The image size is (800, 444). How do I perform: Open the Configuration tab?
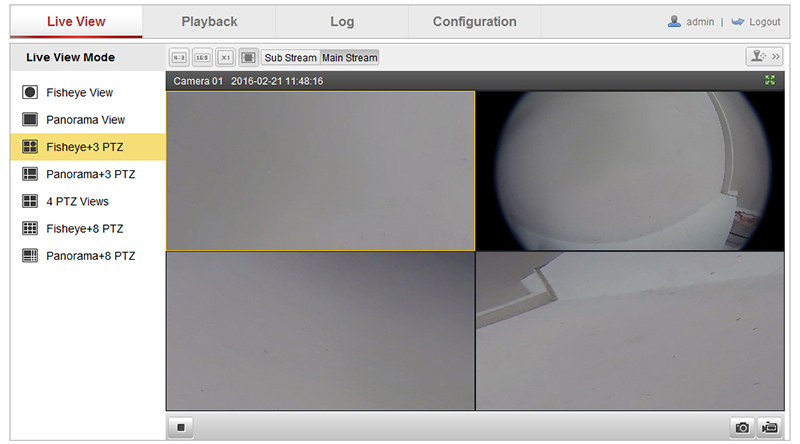point(474,22)
